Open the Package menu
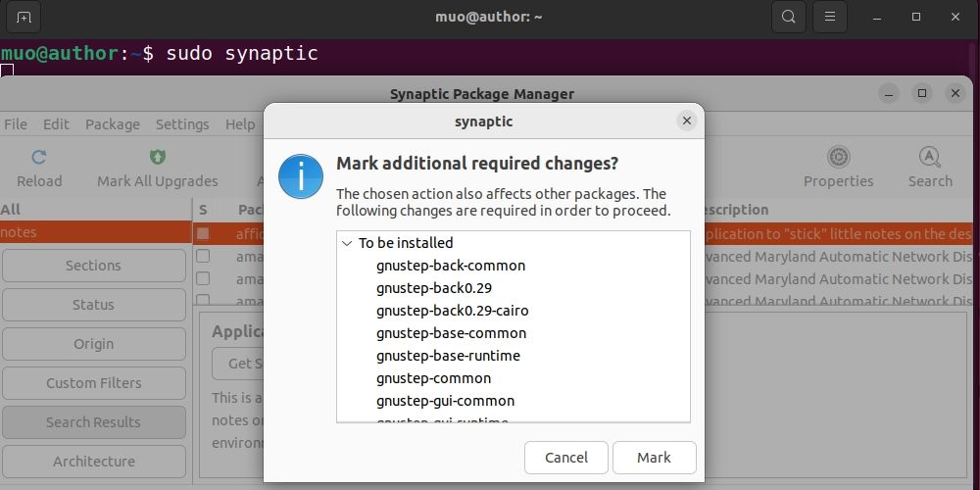The width and height of the screenshot is (980, 490). [x=113, y=124]
